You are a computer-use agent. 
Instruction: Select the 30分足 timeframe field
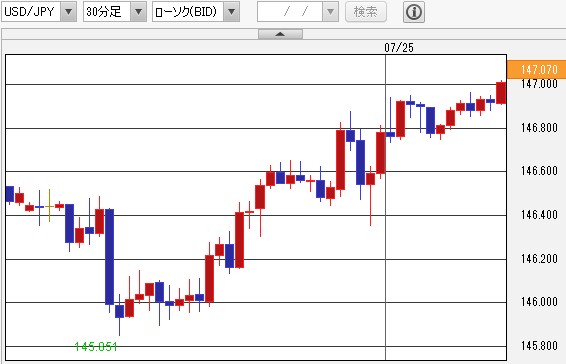pos(107,12)
